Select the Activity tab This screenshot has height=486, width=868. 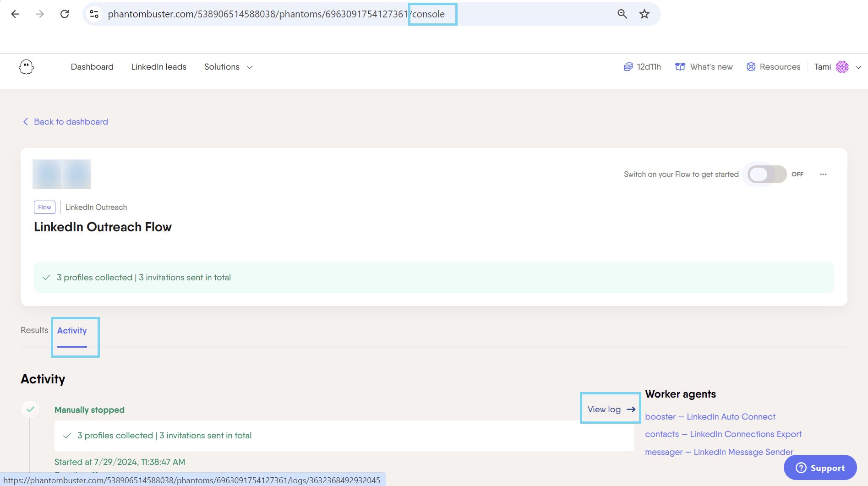coord(72,331)
